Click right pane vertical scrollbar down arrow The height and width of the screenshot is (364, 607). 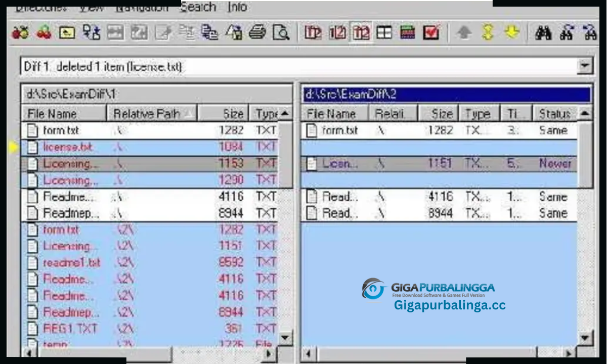pos(585,338)
